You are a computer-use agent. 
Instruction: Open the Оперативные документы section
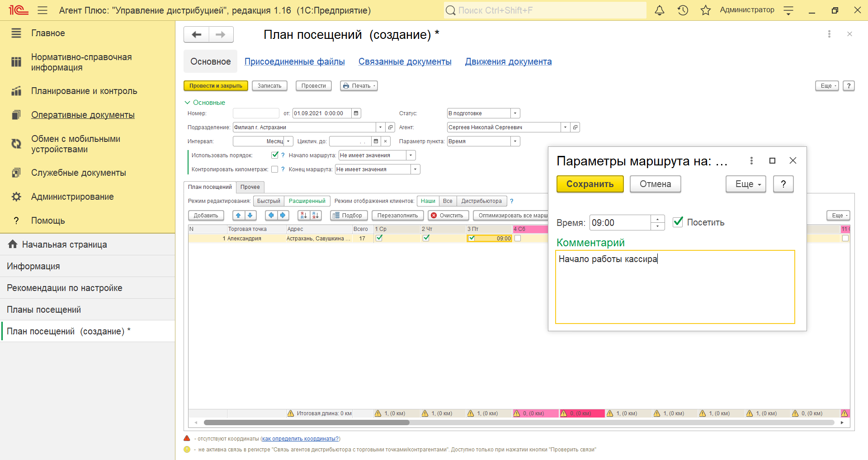tap(83, 115)
